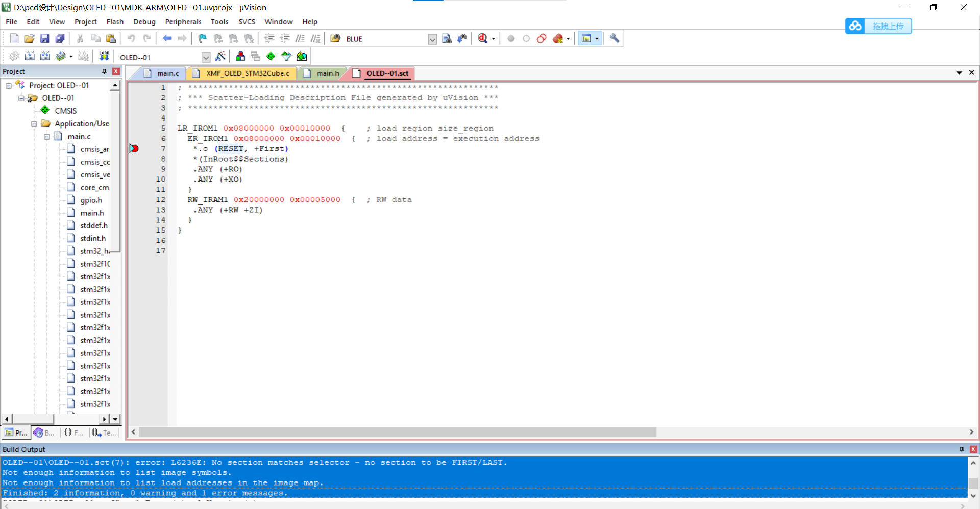
Task: Indent selected lines with the indent icon
Action: [x=269, y=38]
